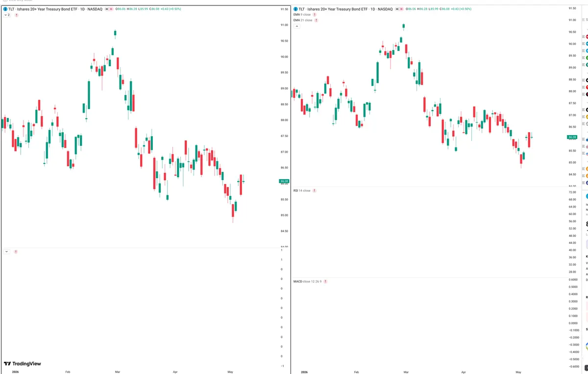
Task: Expand the '2' indicators legend in left chart
Action: pyautogui.click(x=7, y=15)
